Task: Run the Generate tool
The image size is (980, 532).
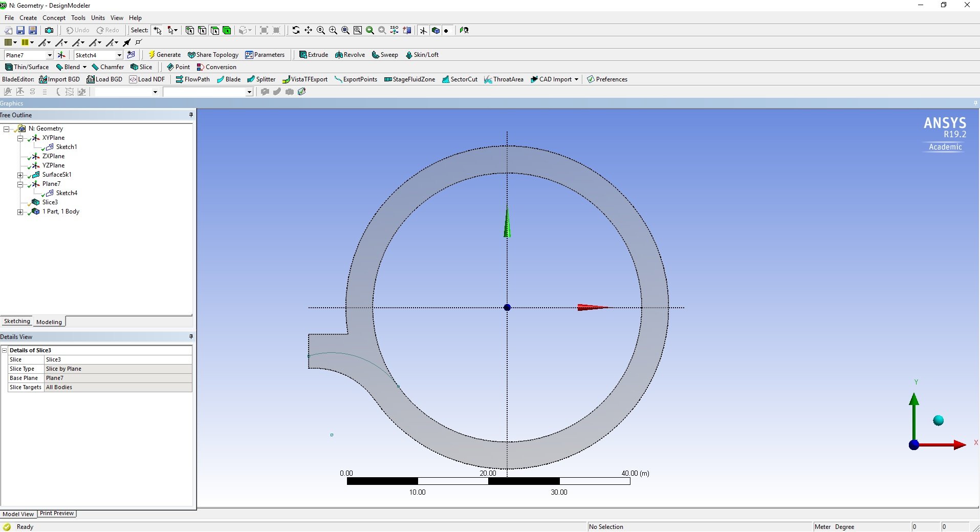Action: pos(164,55)
